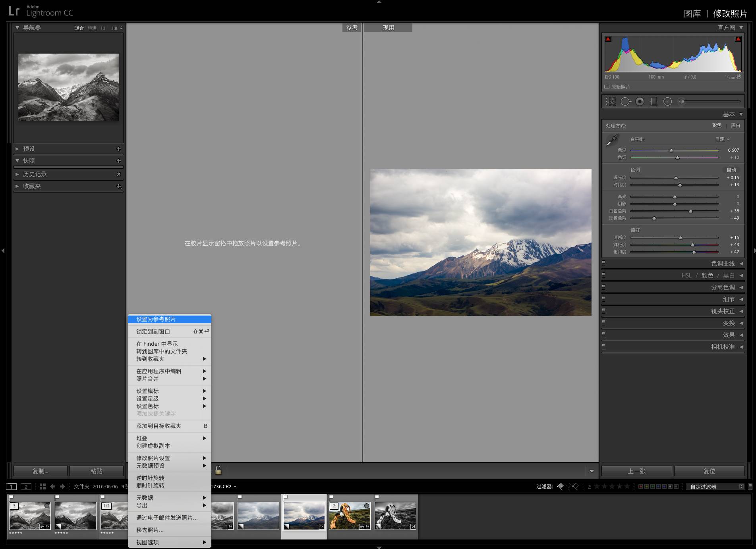Open grid view from filmstrip toolbar
The image size is (756, 549).
(x=43, y=486)
